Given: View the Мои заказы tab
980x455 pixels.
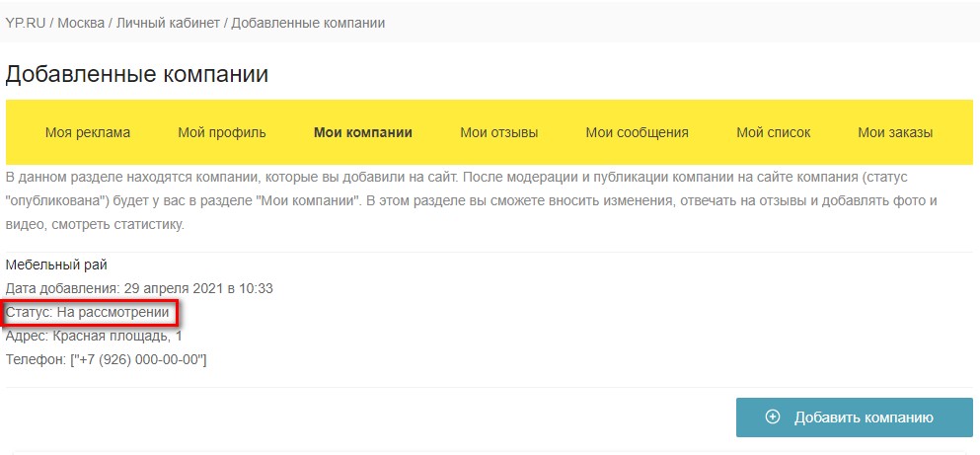Looking at the screenshot, I should point(895,132).
